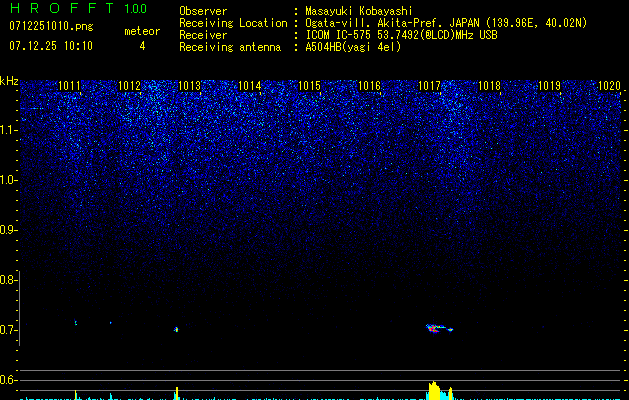
Task: Click the version number 1.0.0
Action: coord(136,9)
